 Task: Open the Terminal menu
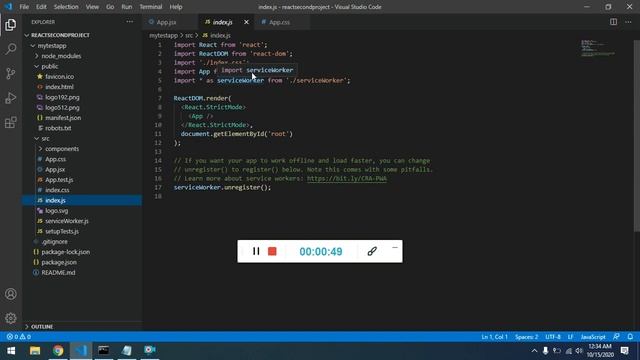(x=151, y=7)
